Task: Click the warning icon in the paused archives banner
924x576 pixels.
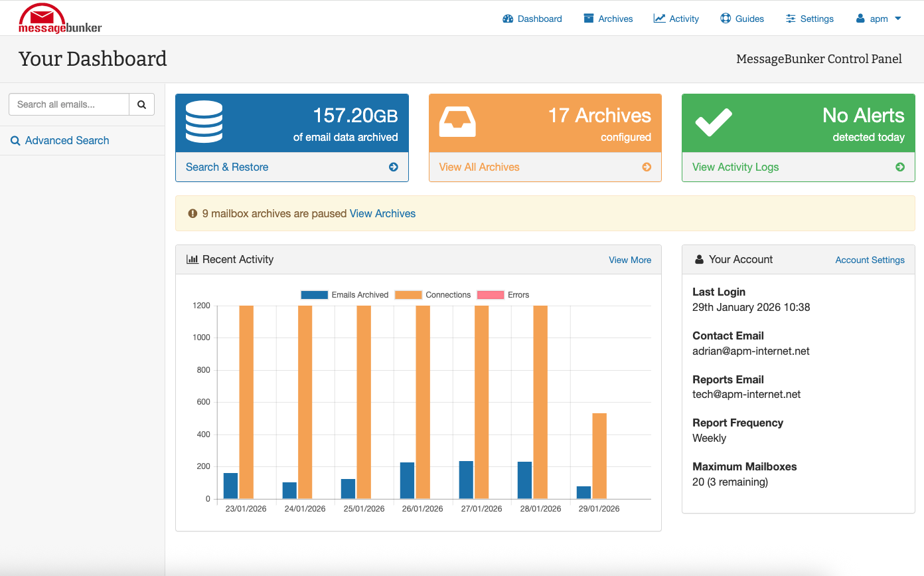Action: [x=192, y=213]
